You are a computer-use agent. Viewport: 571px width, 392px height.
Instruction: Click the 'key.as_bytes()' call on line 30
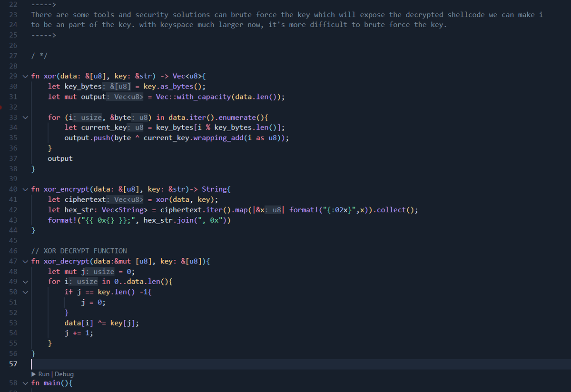pyautogui.click(x=175, y=87)
